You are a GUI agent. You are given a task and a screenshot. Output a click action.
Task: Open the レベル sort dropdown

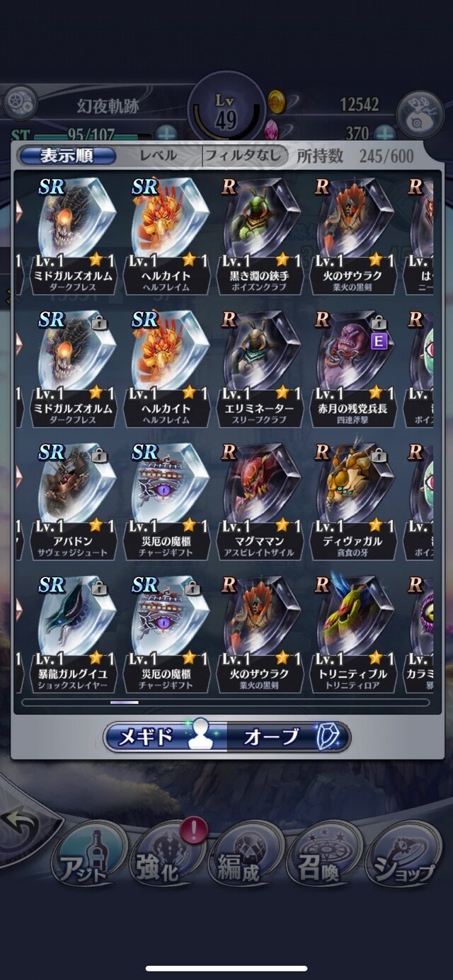(x=159, y=156)
